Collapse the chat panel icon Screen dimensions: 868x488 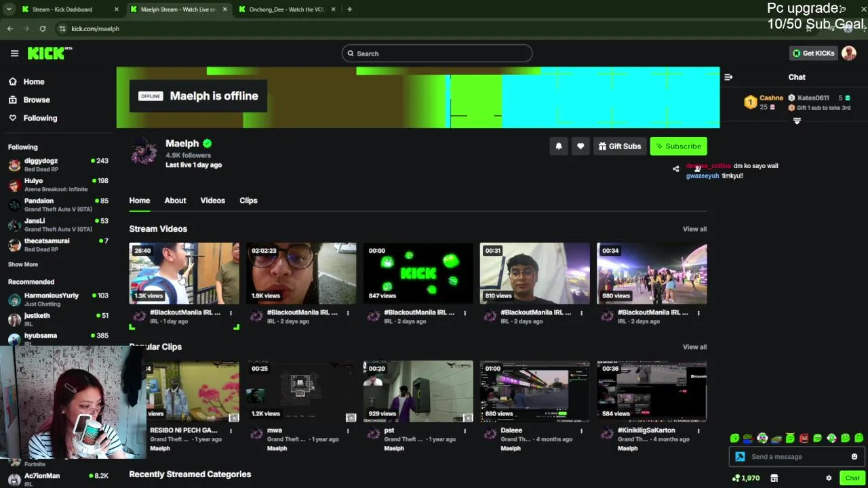point(728,77)
